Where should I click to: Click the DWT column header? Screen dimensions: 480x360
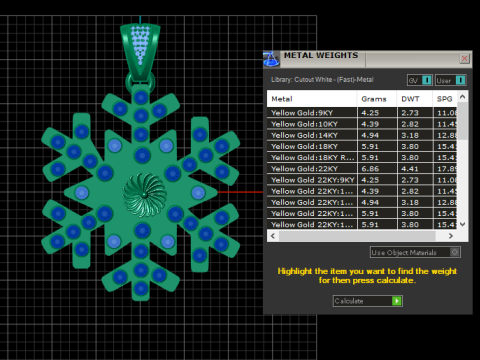pos(415,99)
